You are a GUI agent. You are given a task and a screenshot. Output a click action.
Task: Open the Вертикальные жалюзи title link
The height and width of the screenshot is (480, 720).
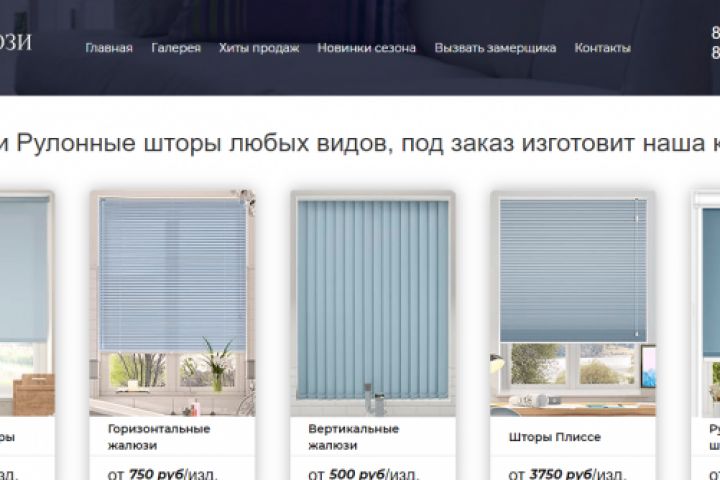tap(354, 437)
